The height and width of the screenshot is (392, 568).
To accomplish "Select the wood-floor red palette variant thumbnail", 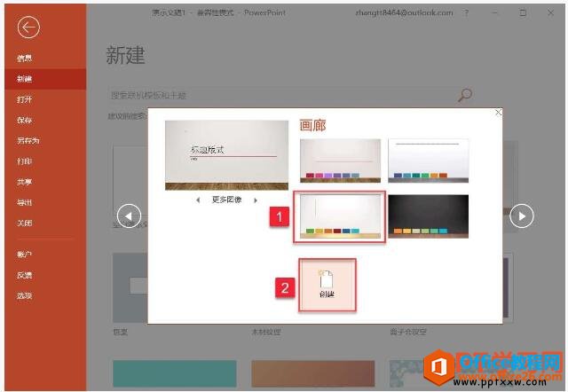I will pyautogui.click(x=340, y=161).
